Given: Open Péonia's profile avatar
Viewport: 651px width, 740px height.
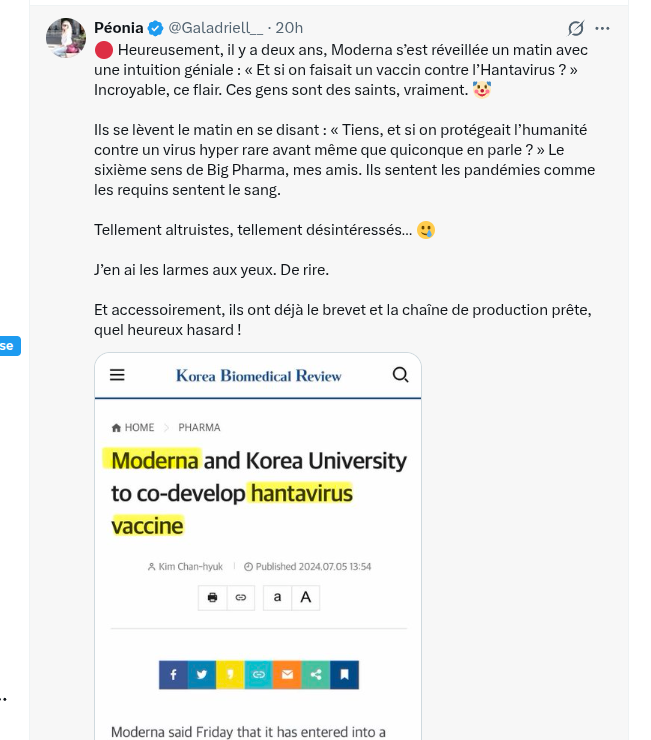Looking at the screenshot, I should (x=66, y=38).
